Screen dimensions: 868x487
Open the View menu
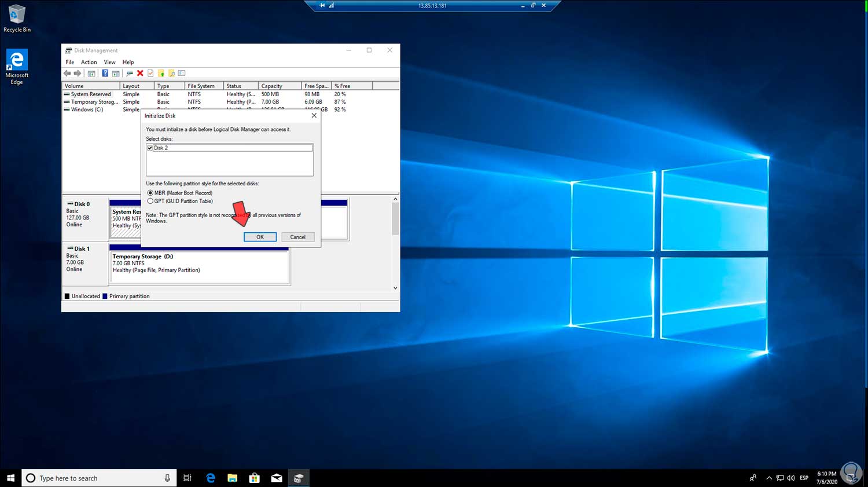(x=109, y=62)
